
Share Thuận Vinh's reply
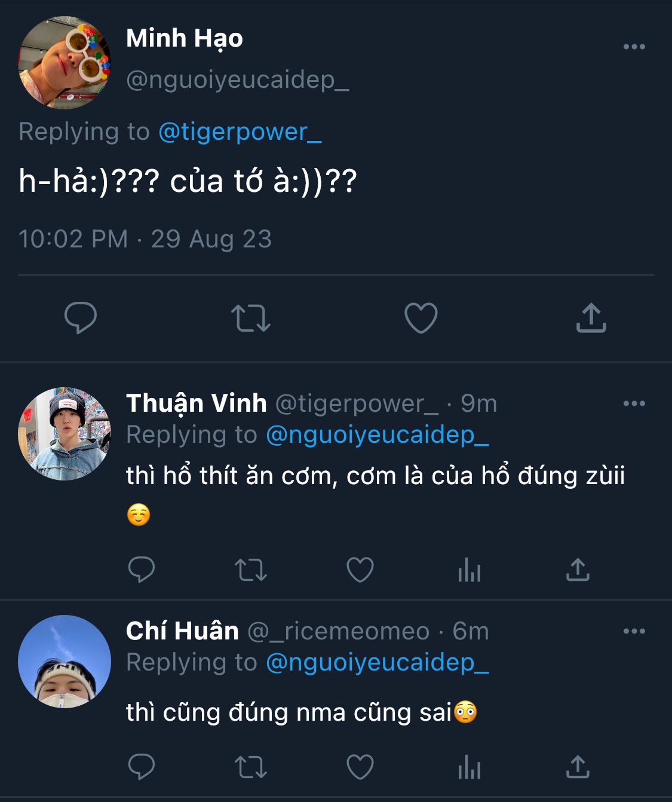(x=578, y=570)
